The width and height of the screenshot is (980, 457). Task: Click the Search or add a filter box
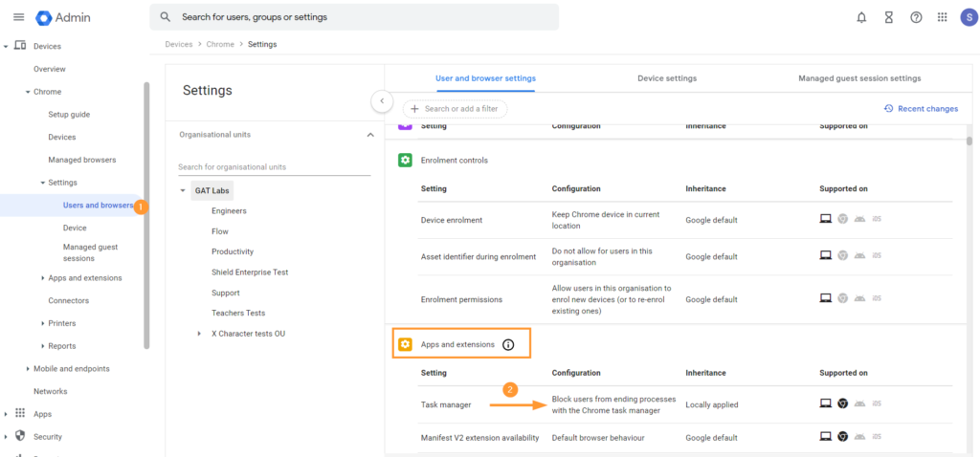click(455, 109)
